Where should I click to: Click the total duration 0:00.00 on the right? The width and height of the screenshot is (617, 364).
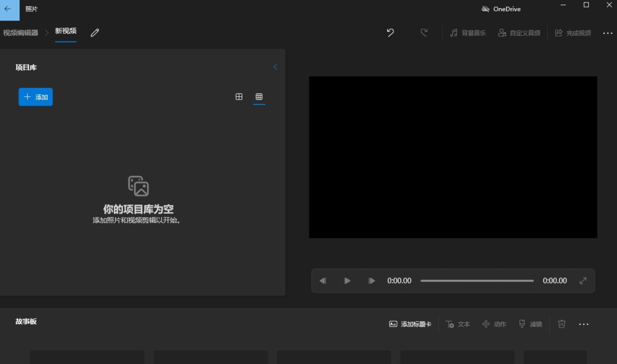coord(555,281)
